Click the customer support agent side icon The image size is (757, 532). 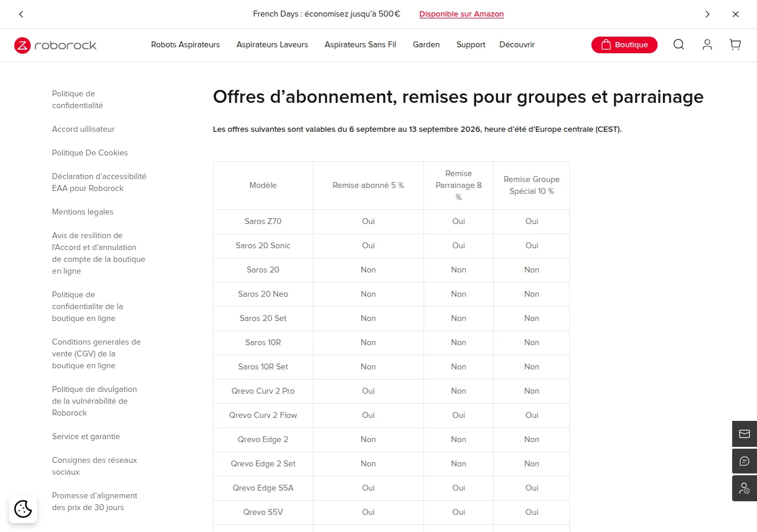pos(745,488)
